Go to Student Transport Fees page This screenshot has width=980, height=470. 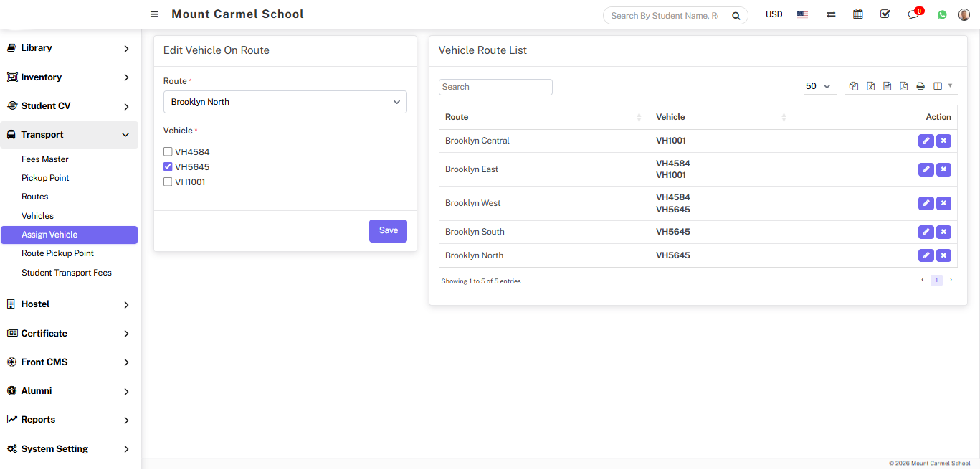point(67,273)
